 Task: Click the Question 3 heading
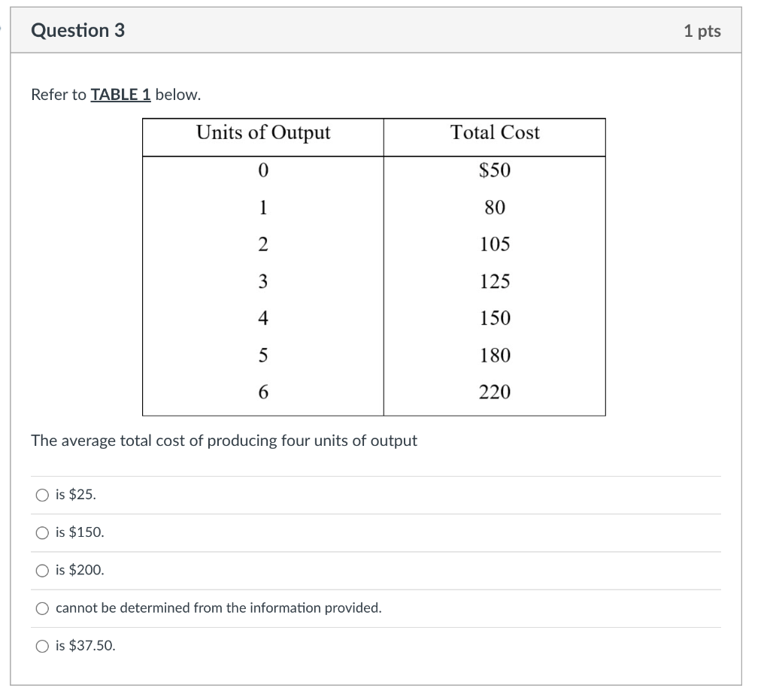pyautogui.click(x=78, y=31)
